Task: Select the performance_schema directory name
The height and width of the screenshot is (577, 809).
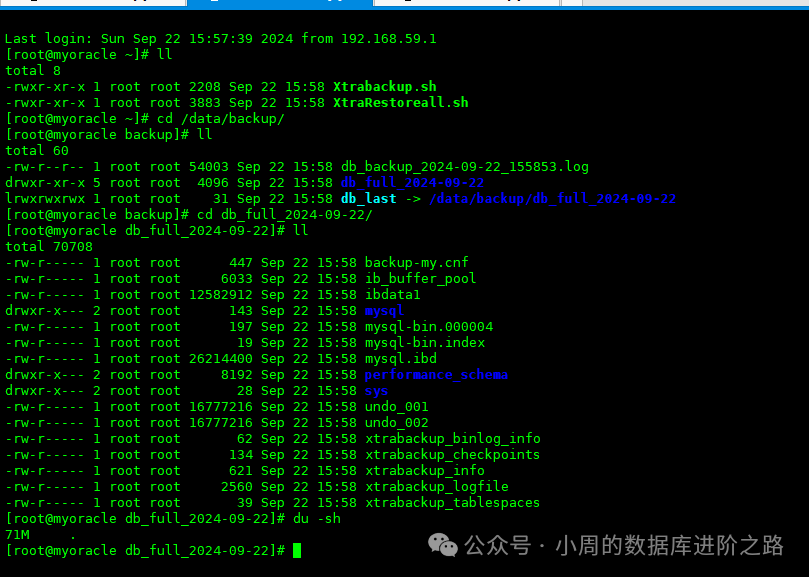Action: point(436,375)
